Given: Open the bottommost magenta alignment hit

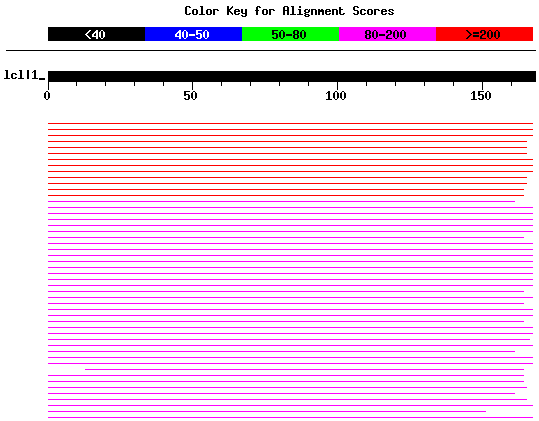Looking at the screenshot, I should click(x=290, y=418).
